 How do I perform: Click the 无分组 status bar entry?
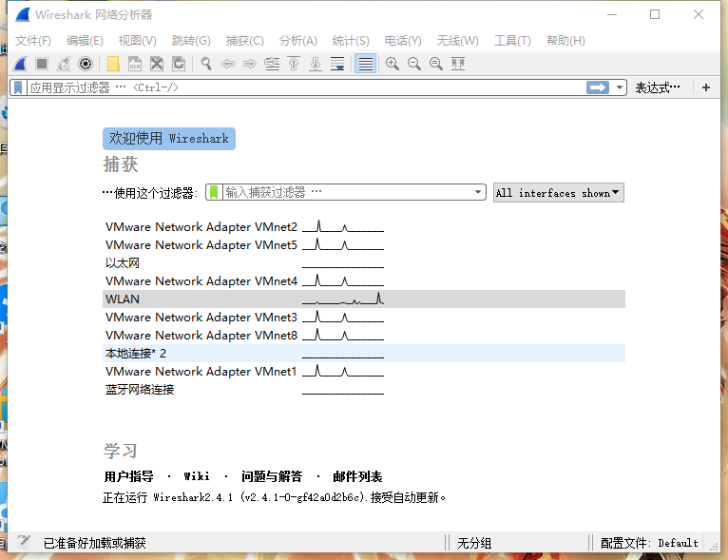pos(474,542)
